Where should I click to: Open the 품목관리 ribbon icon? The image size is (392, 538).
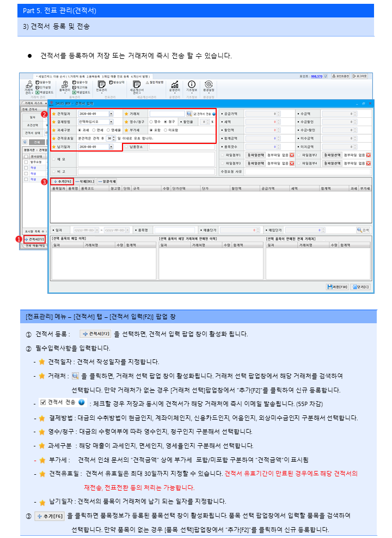pos(64,87)
